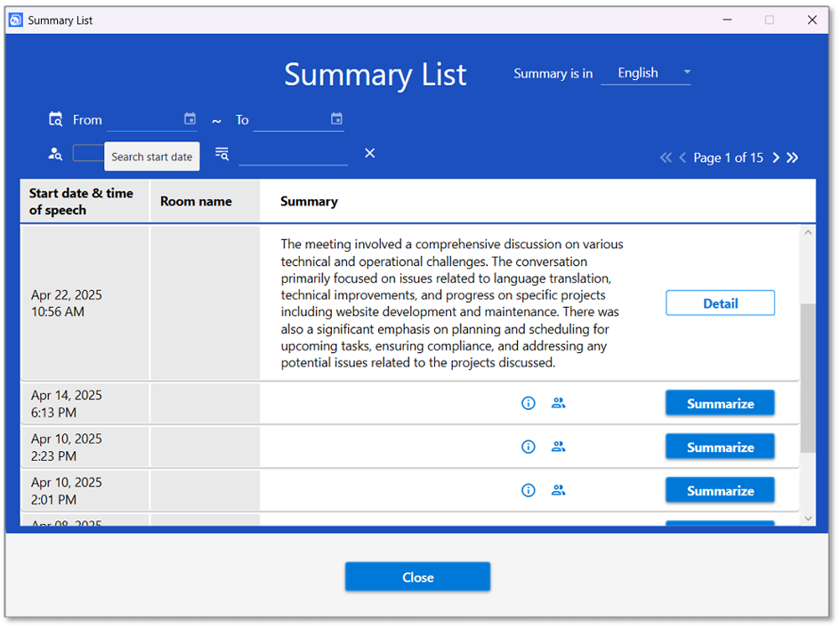The height and width of the screenshot is (628, 840).
Task: Select the Apr 10, 2025 2:01 PM date cell
Action: pos(85,491)
